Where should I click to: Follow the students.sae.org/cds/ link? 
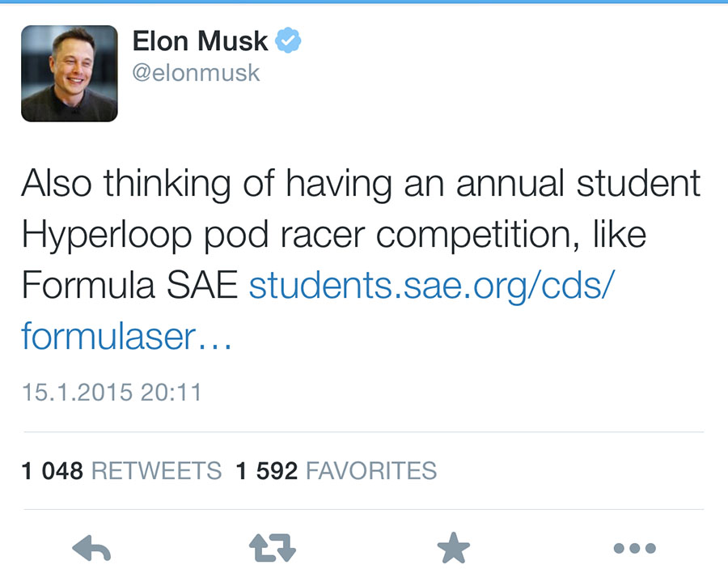tap(432, 286)
